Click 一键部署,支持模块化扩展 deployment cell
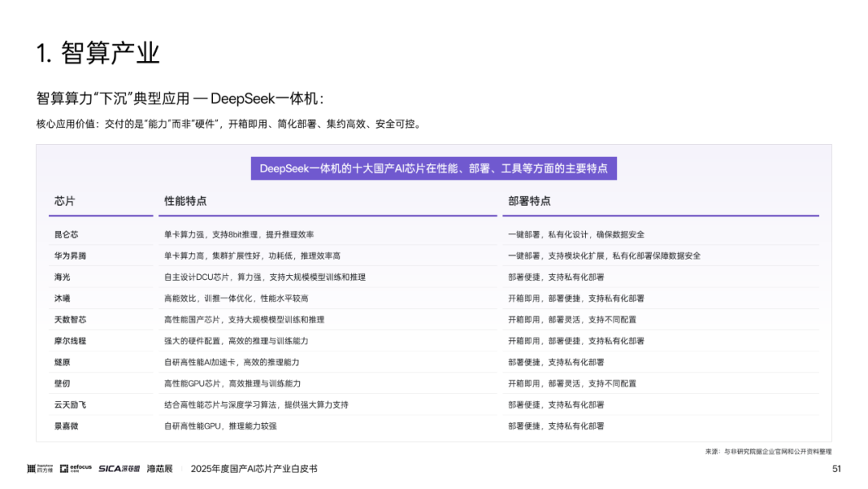This screenshot has height=489, width=868. click(x=604, y=256)
